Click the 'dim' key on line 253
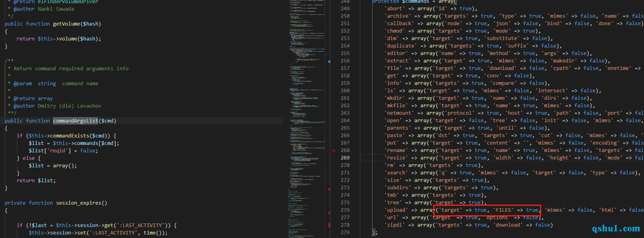 tap(392, 38)
